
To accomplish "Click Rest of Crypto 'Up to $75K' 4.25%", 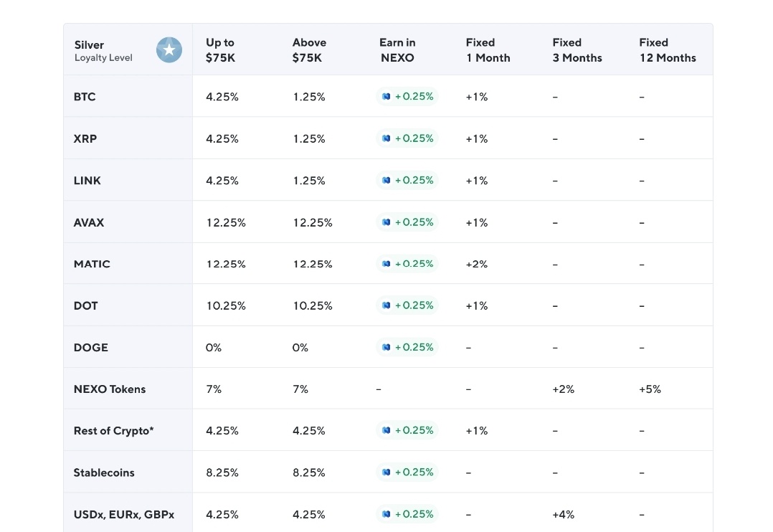I will coord(222,430).
